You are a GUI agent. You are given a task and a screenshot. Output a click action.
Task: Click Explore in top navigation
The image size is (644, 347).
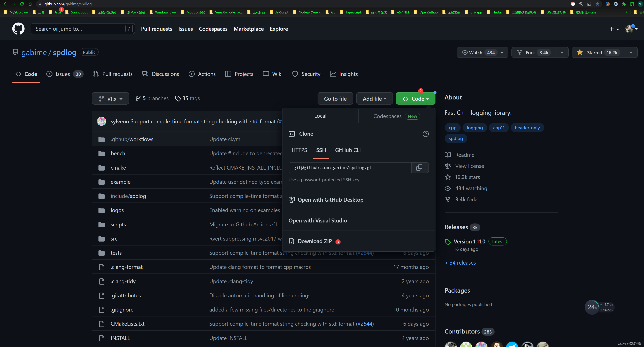click(279, 29)
